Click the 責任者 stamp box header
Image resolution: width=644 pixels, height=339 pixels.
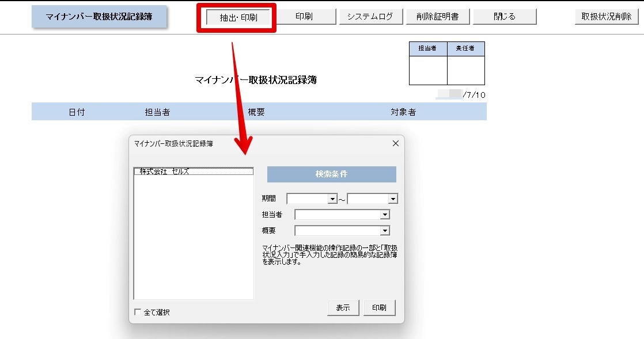465,48
